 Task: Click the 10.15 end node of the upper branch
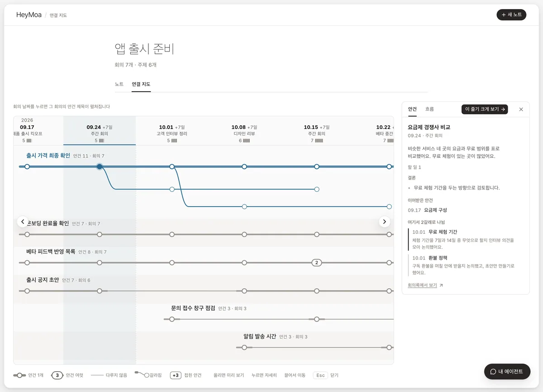click(x=317, y=189)
